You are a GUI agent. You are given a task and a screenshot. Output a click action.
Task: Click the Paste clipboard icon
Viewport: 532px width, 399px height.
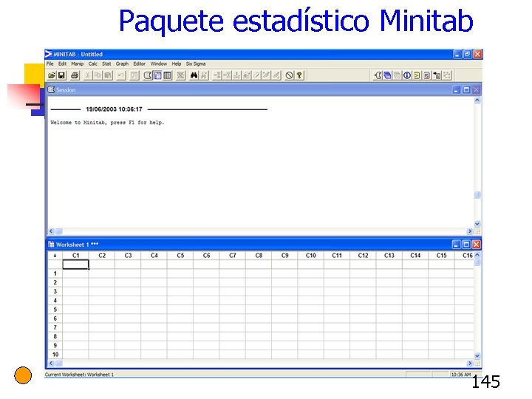pos(108,75)
